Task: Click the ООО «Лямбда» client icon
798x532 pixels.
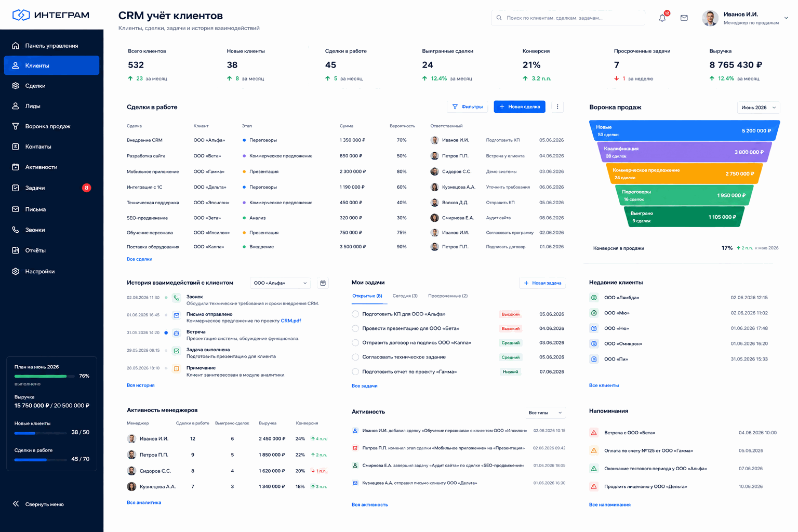Action: click(594, 298)
